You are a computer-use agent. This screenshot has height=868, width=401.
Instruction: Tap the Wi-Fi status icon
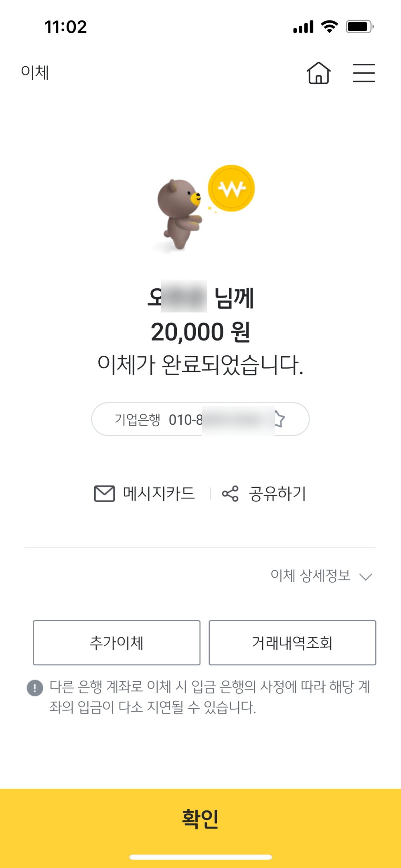(x=329, y=26)
